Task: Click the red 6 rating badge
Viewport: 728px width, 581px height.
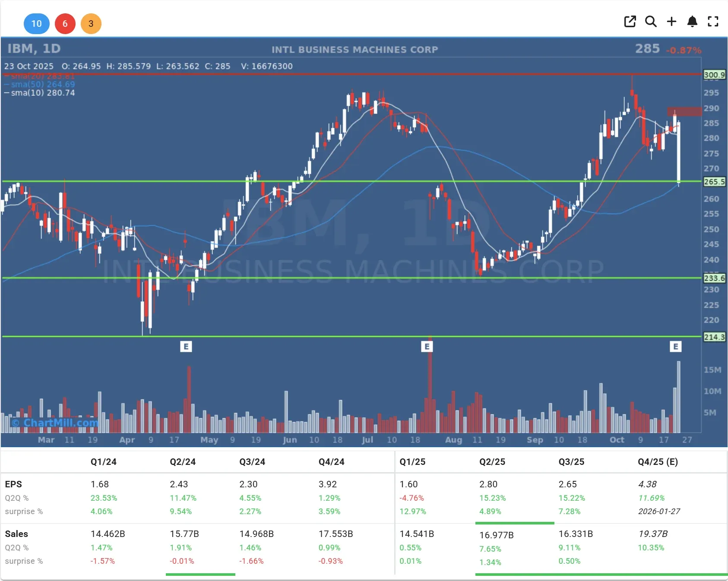Action: [x=65, y=24]
